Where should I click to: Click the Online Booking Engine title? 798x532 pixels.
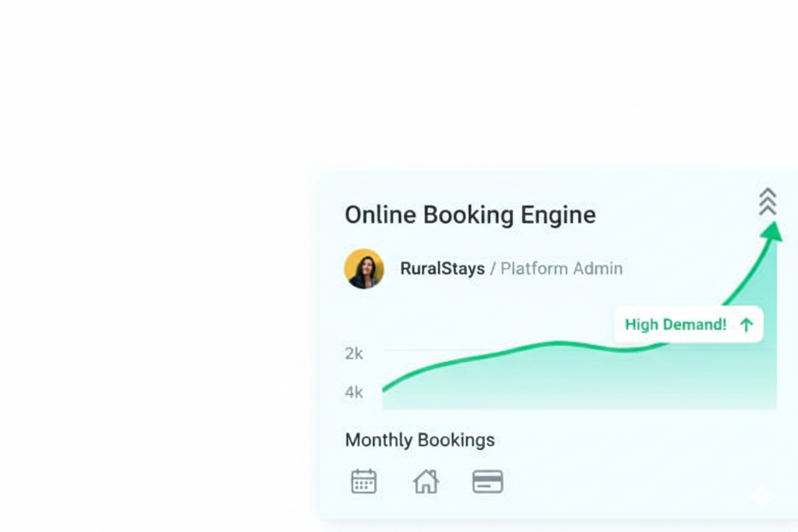[x=470, y=215]
